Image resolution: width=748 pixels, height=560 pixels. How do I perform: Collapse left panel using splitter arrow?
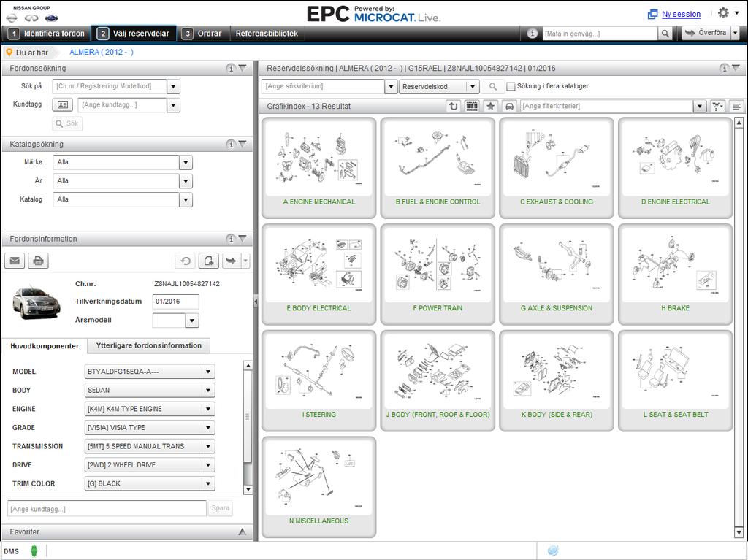(x=256, y=302)
